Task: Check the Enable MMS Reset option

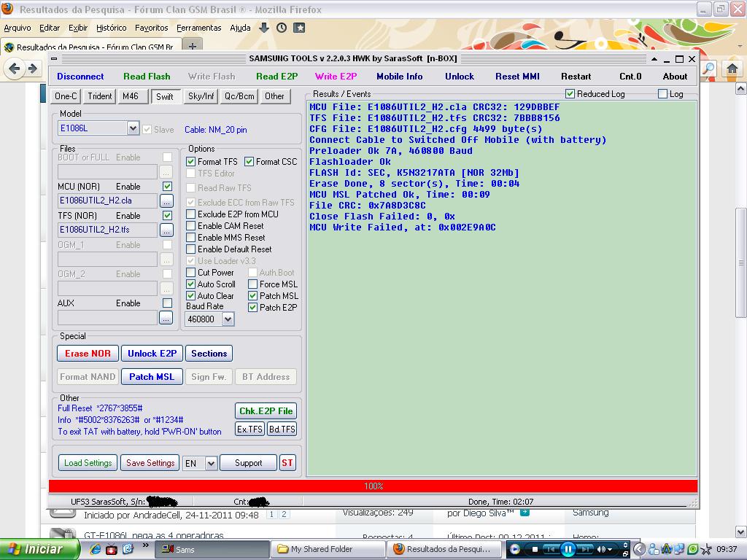Action: [191, 238]
